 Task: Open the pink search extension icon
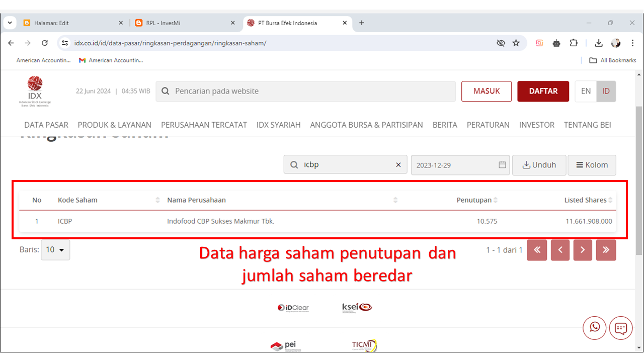point(539,43)
